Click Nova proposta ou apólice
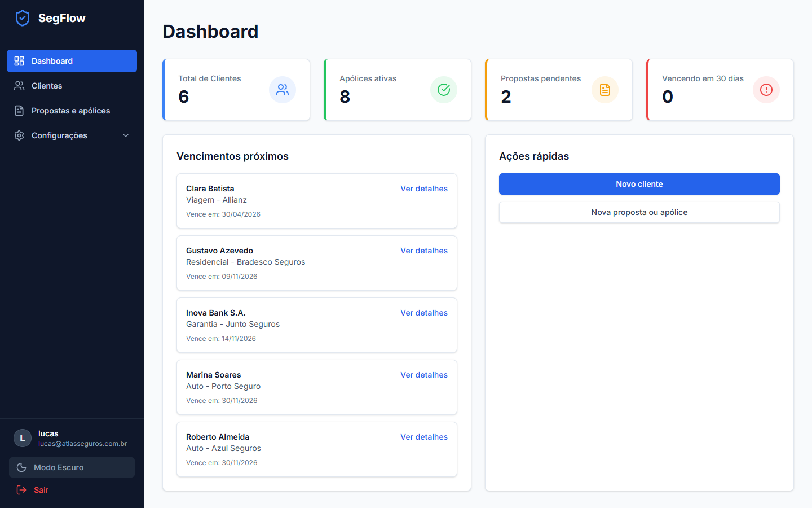The width and height of the screenshot is (812, 508). (x=639, y=212)
